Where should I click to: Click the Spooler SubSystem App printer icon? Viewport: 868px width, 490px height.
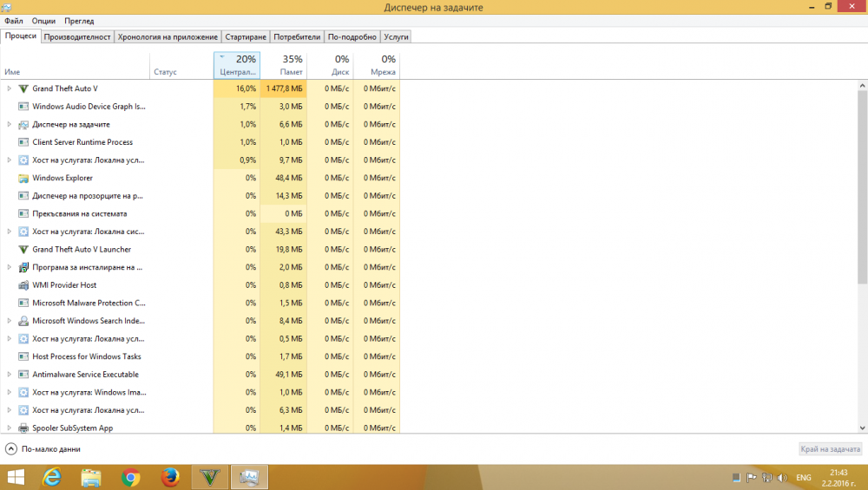23,428
